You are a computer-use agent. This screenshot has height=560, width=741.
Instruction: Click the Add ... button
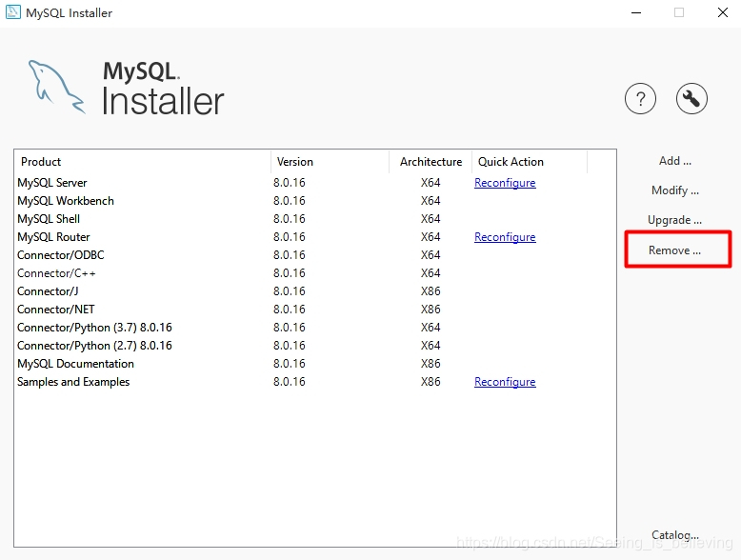point(675,161)
